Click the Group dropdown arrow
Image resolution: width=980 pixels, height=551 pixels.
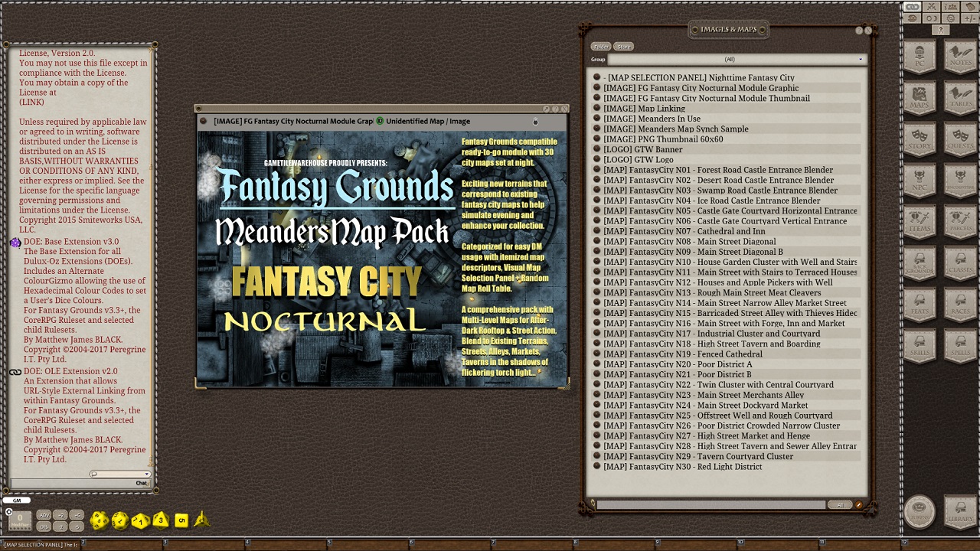860,59
